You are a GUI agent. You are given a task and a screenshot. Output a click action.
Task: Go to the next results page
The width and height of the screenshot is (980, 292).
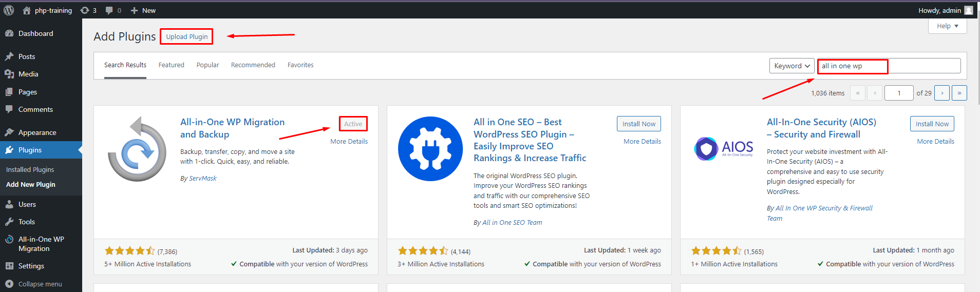coord(941,93)
